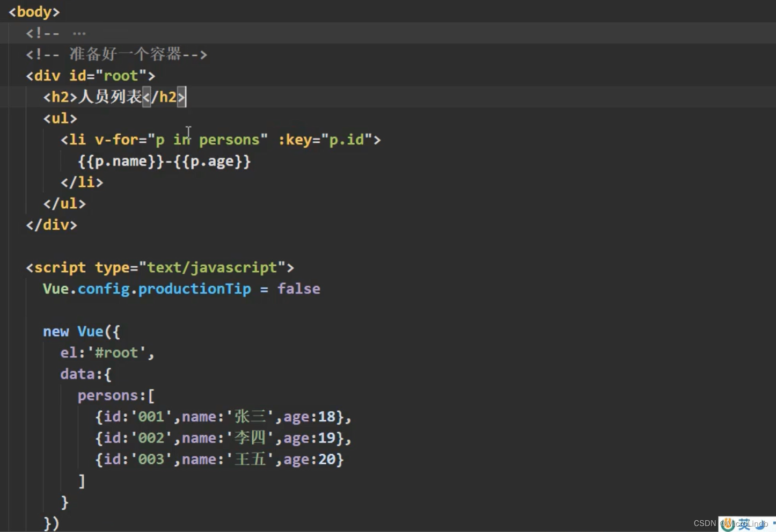Click the opening <ul> tag
The width and height of the screenshot is (776, 532).
(60, 118)
